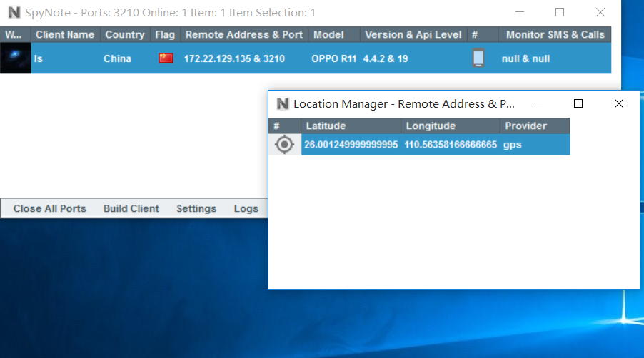Sort by Client Name column header

(x=66, y=34)
